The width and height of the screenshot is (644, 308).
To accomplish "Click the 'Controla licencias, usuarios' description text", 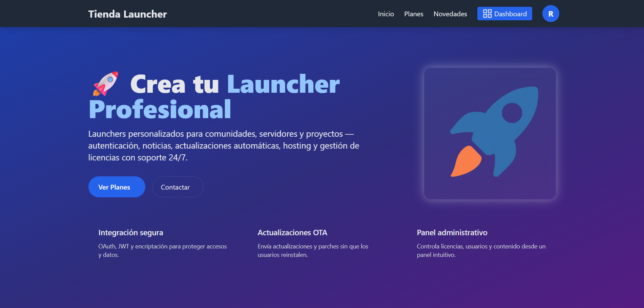I will tap(481, 250).
